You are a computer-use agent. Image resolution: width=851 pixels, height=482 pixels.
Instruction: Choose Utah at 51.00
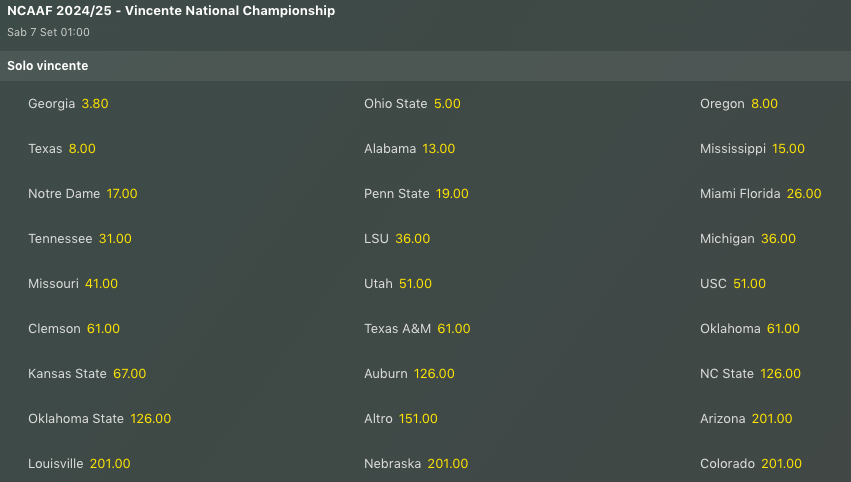[415, 284]
